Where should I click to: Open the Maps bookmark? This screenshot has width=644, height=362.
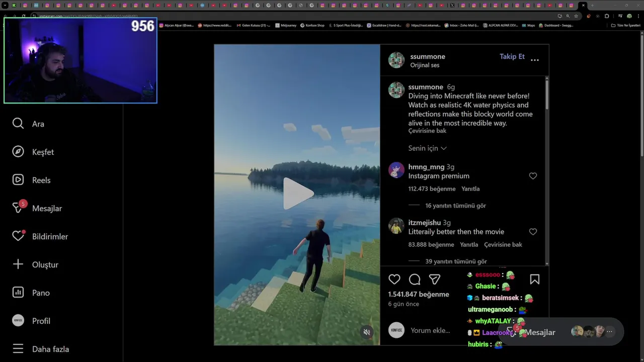(x=529, y=25)
